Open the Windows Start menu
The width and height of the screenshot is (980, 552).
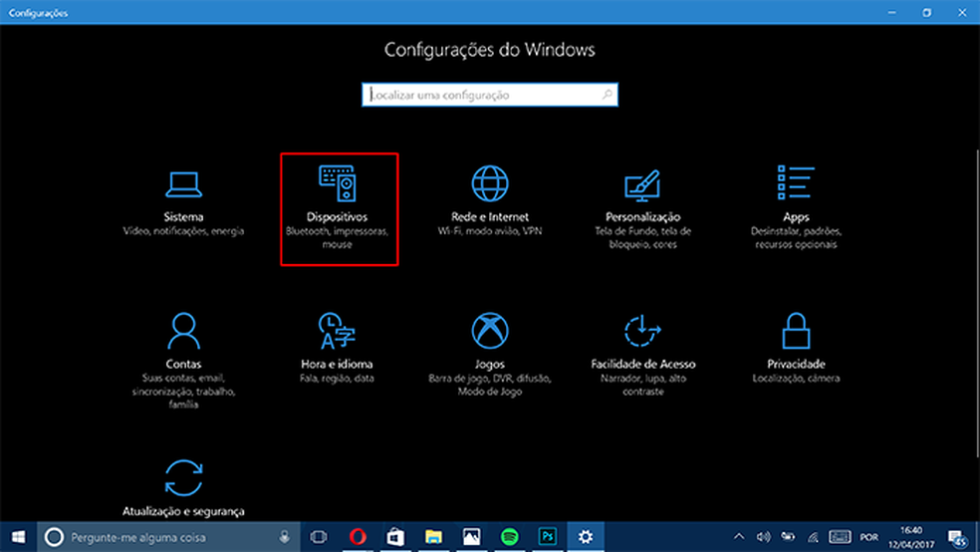click(18, 537)
